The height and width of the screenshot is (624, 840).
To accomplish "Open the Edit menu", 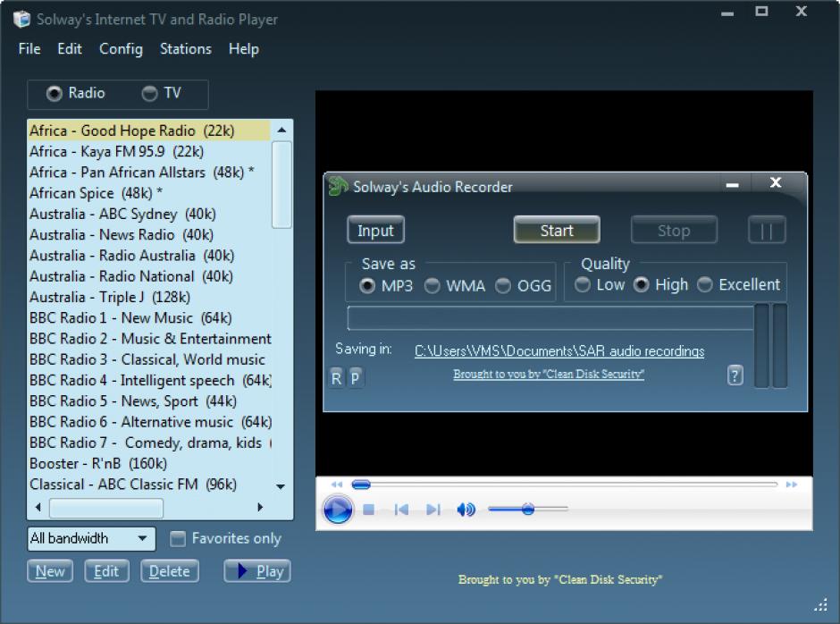I will pos(70,49).
